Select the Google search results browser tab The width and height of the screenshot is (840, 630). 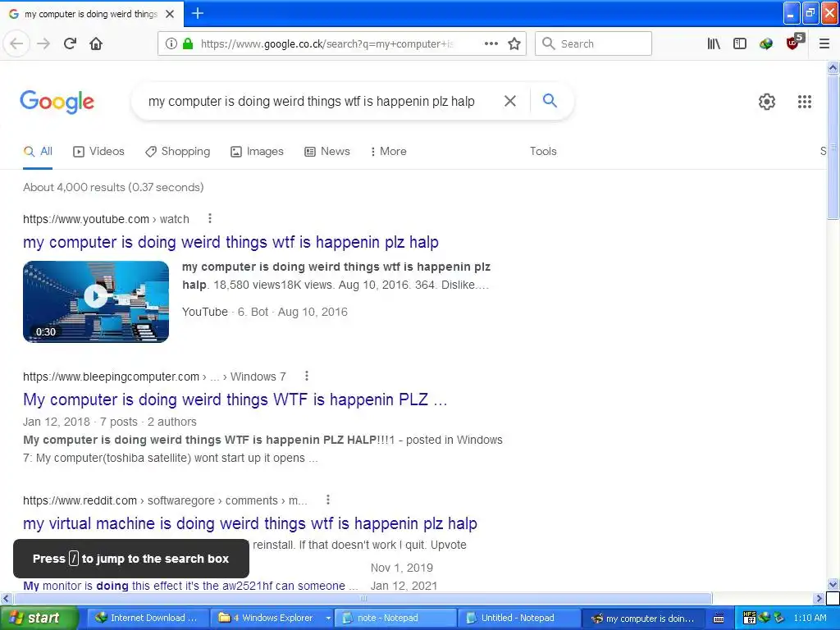coord(92,14)
